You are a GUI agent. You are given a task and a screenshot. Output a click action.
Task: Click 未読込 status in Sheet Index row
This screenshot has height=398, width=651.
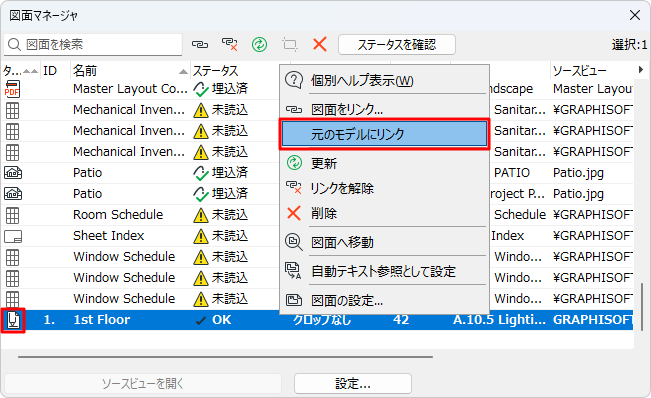pyautogui.click(x=230, y=236)
